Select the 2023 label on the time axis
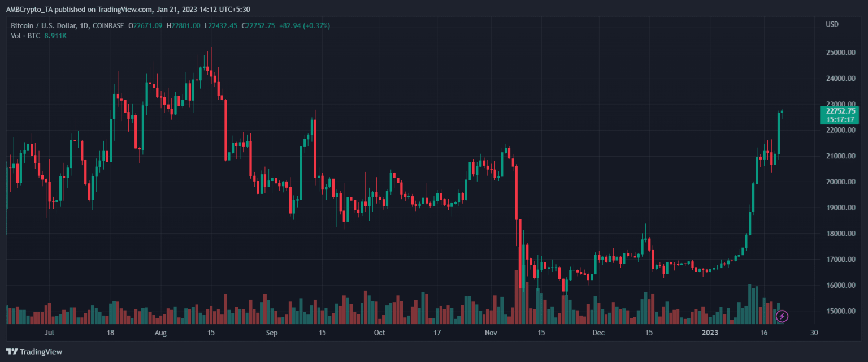The image size is (868, 362). click(710, 333)
